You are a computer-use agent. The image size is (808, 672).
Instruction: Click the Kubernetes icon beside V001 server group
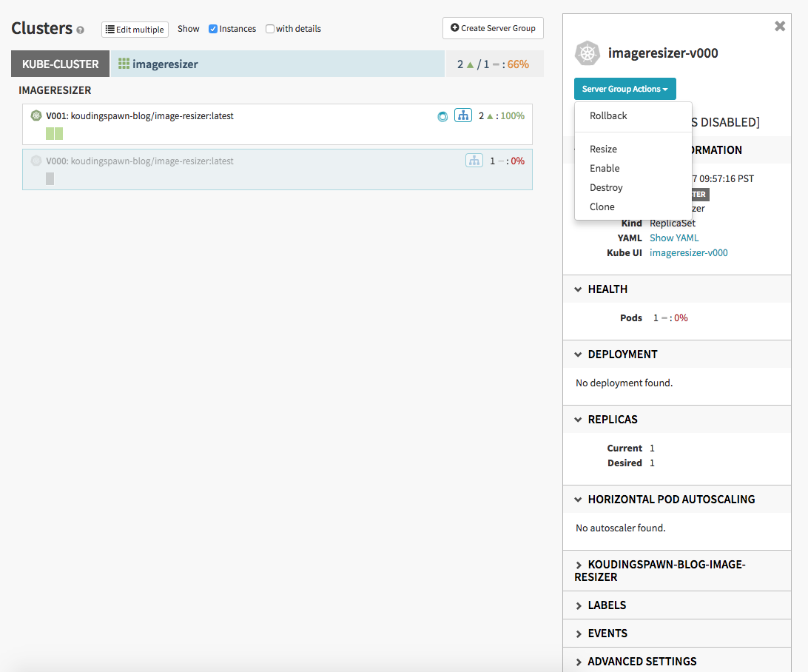36,115
